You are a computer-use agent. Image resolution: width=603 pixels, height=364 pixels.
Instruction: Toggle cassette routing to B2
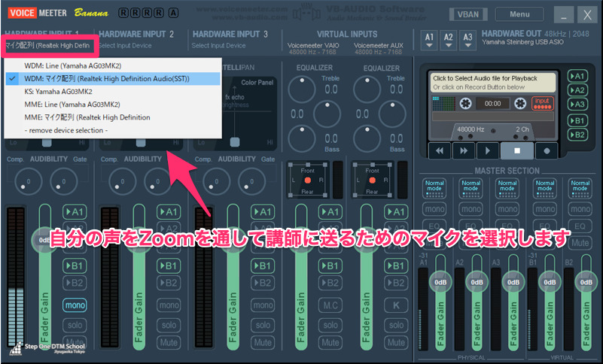577,135
